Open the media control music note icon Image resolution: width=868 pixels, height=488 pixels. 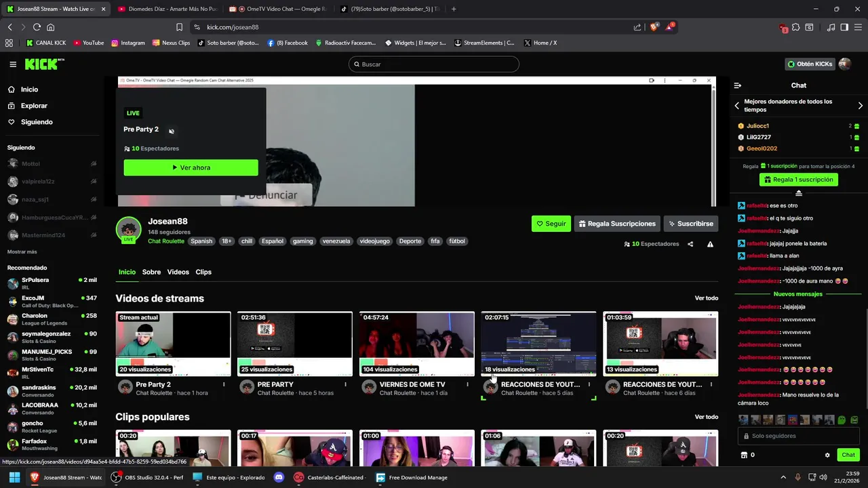pyautogui.click(x=831, y=27)
